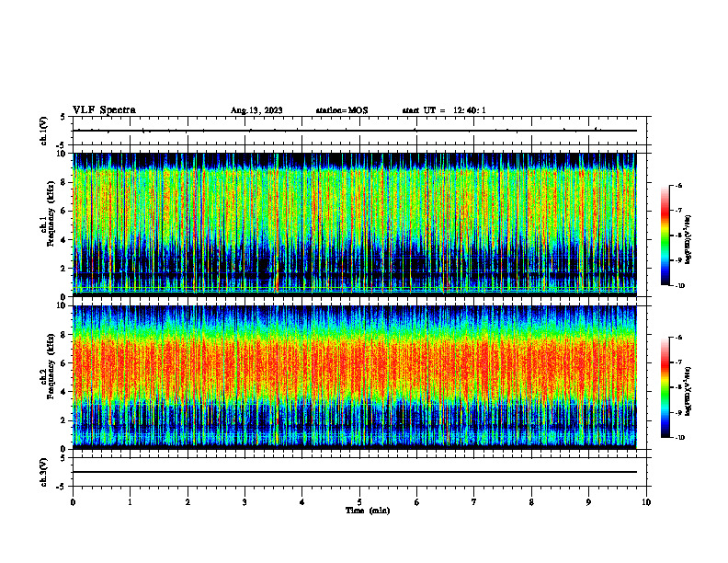Click inside the ch.1 spectrogram panel

[x=355, y=224]
